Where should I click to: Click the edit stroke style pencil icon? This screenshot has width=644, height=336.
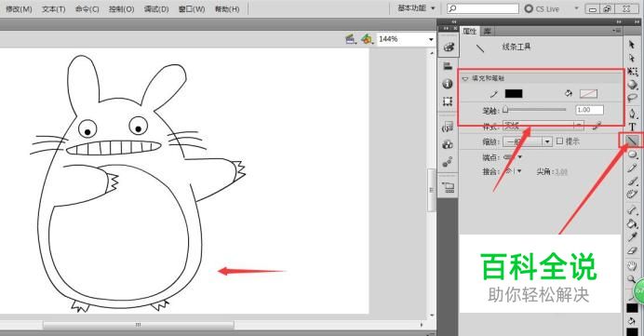pos(597,126)
